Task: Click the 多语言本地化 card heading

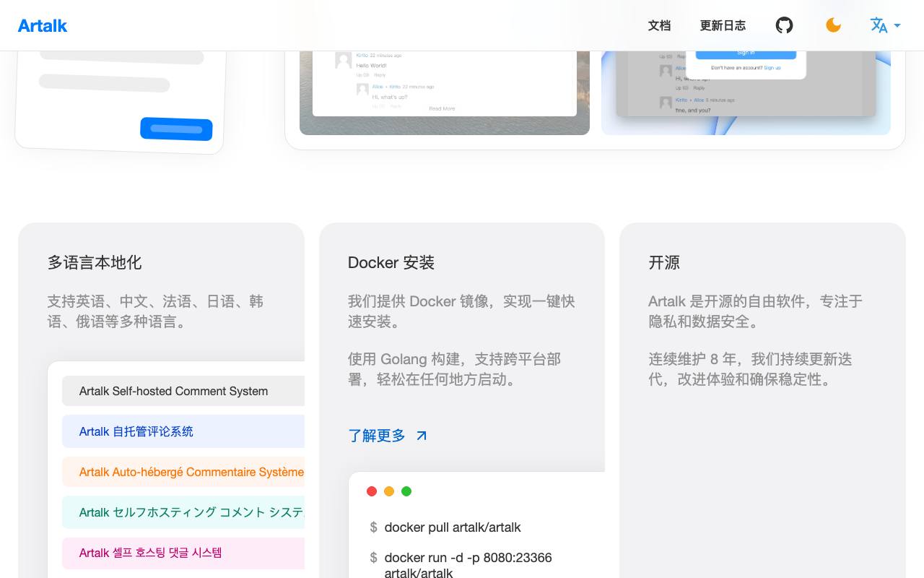Action: pyautogui.click(x=95, y=262)
